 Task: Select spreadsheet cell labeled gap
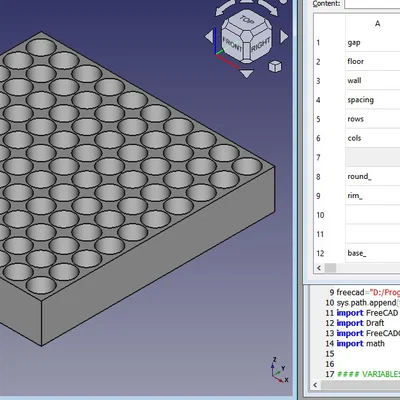click(373, 42)
